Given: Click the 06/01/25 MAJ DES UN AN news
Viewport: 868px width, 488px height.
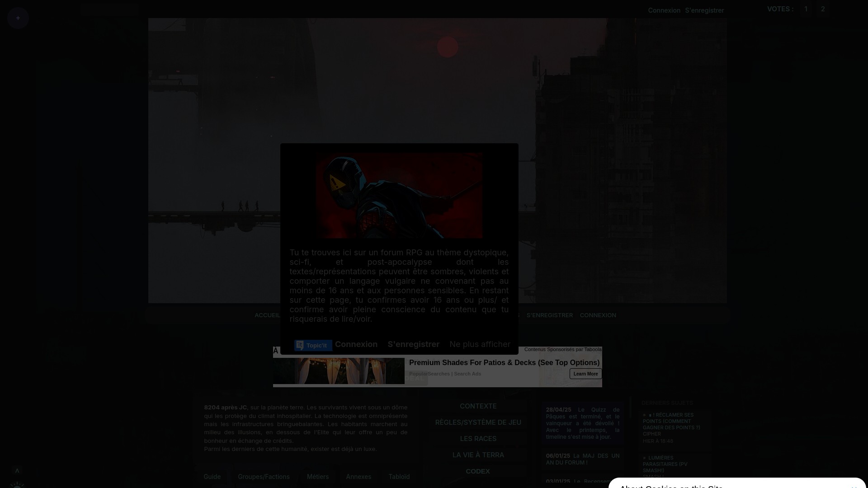Looking at the screenshot, I should 583,459.
